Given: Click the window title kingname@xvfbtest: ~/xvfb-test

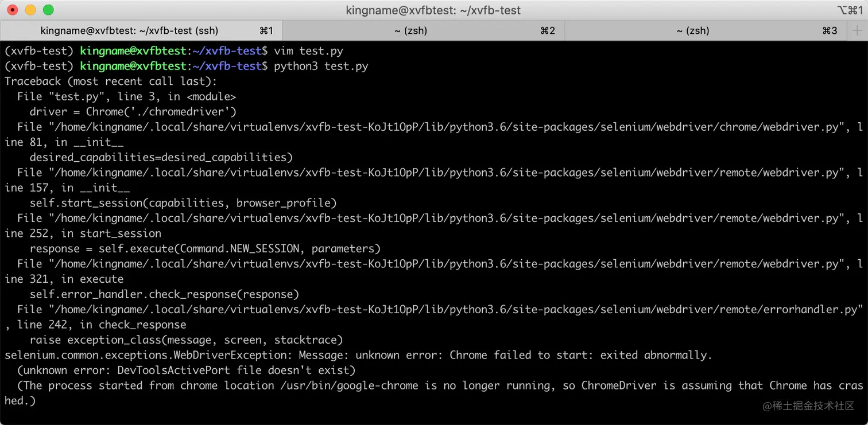Looking at the screenshot, I should click(x=433, y=10).
